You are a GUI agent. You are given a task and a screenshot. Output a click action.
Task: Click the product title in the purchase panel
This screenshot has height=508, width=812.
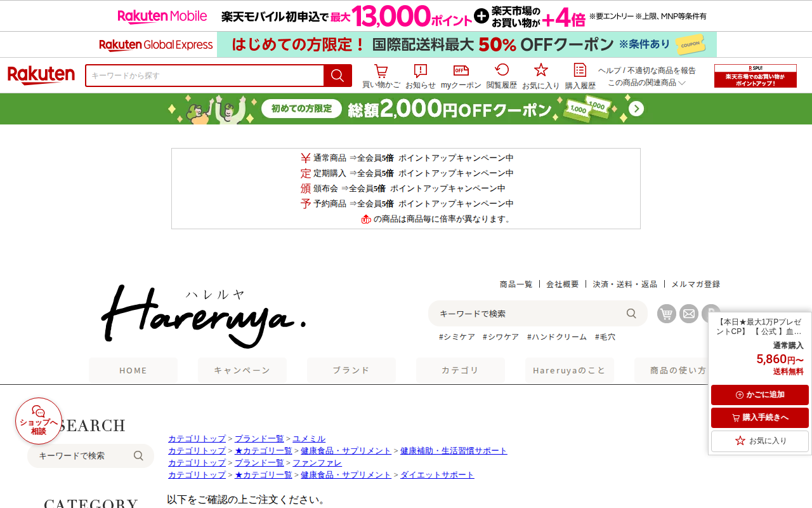coord(759,326)
